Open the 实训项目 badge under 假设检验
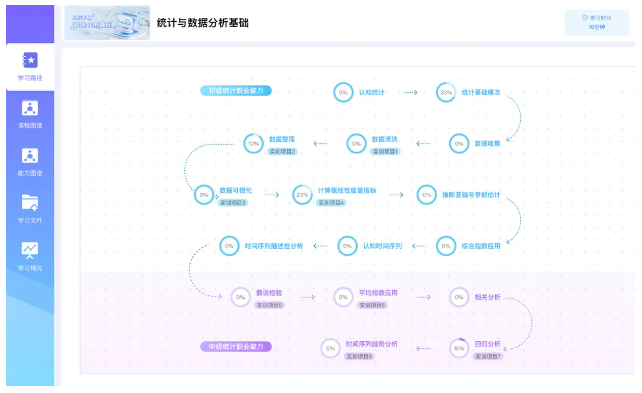The width and height of the screenshot is (642, 393). [269, 305]
